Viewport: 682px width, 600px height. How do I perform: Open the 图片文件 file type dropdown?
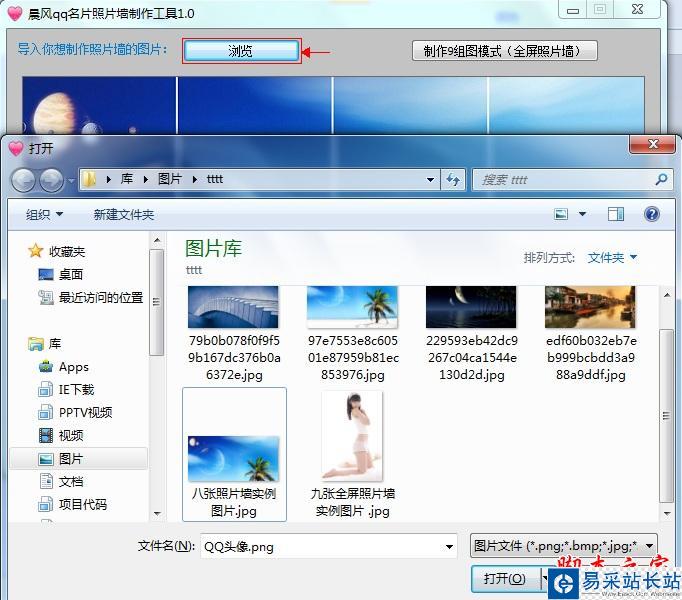point(564,546)
